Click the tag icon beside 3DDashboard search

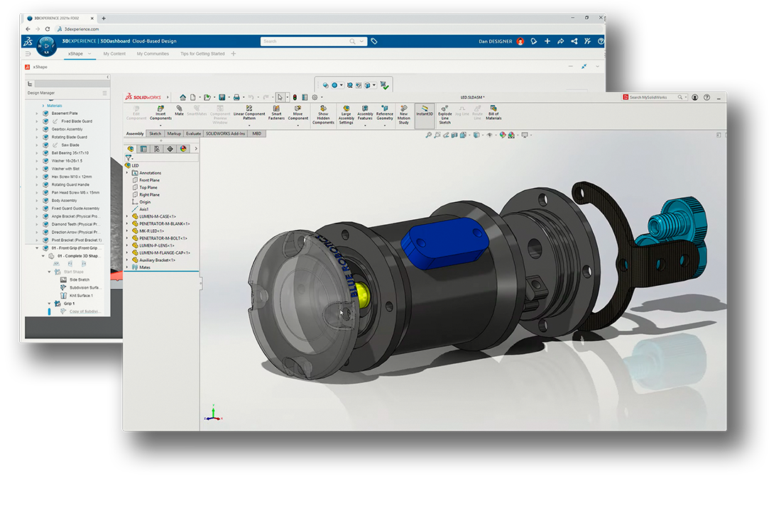point(374,41)
